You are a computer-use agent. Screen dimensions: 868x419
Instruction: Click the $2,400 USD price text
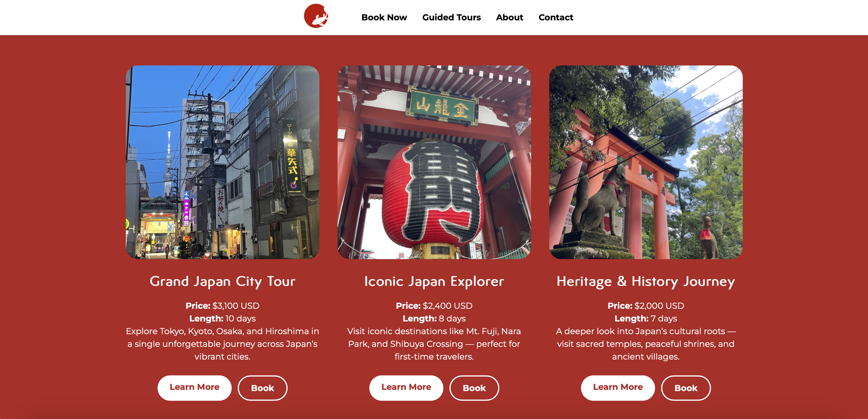click(448, 306)
